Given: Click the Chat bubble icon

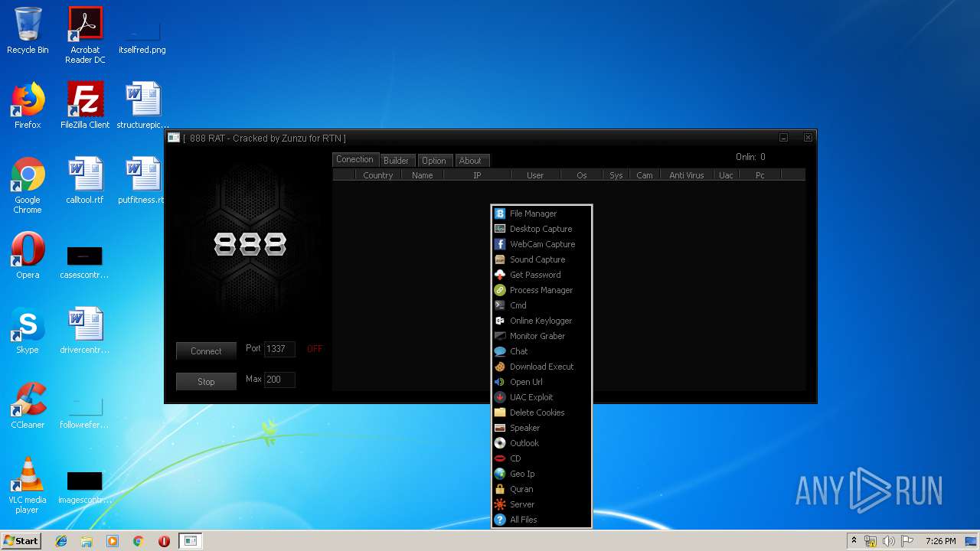Looking at the screenshot, I should coord(500,351).
